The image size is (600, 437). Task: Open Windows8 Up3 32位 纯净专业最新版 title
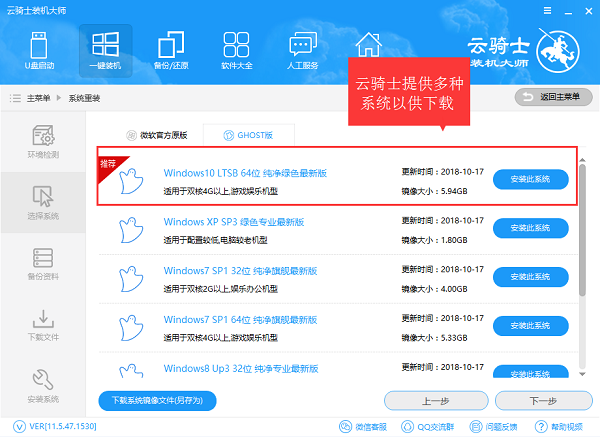[x=241, y=369]
